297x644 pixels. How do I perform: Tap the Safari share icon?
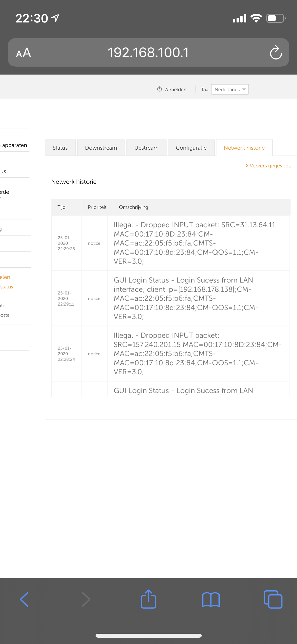(148, 599)
